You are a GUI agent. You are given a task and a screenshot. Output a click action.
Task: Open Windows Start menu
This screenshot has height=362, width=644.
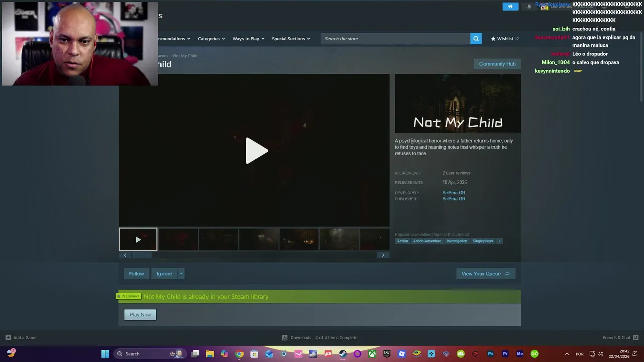(x=105, y=354)
